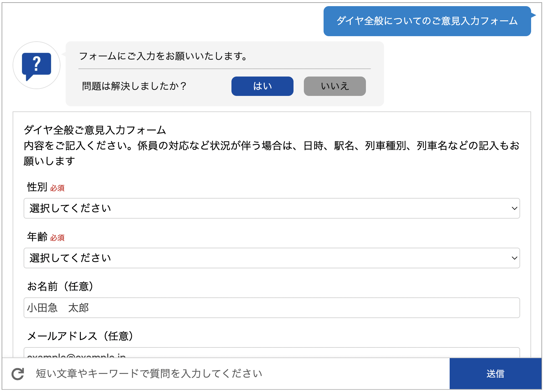The height and width of the screenshot is (392, 545).
Task: Answer はい to the problem-solved question
Action: pyautogui.click(x=262, y=86)
